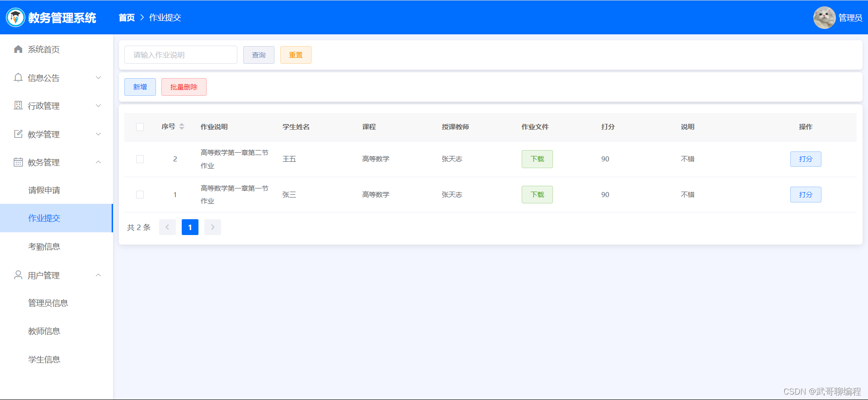The height and width of the screenshot is (400, 868).
Task: Click 不错 remark in 张三 row
Action: 688,195
